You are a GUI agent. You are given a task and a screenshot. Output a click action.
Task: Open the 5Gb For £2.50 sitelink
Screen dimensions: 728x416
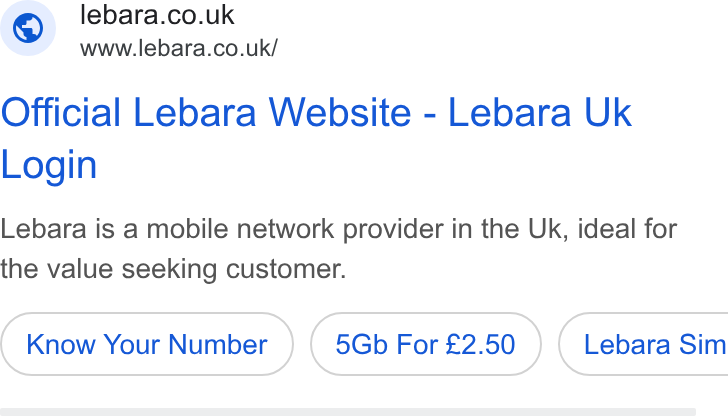pyautogui.click(x=426, y=344)
